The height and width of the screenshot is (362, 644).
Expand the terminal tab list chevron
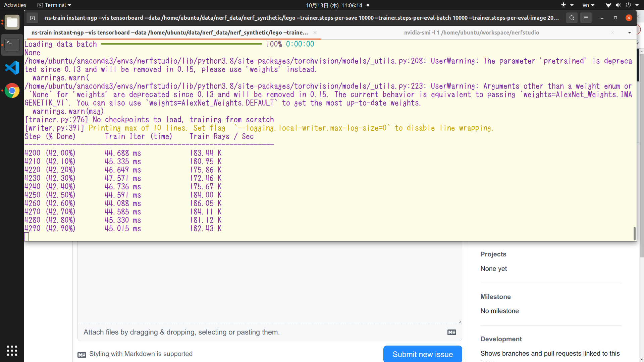point(630,33)
